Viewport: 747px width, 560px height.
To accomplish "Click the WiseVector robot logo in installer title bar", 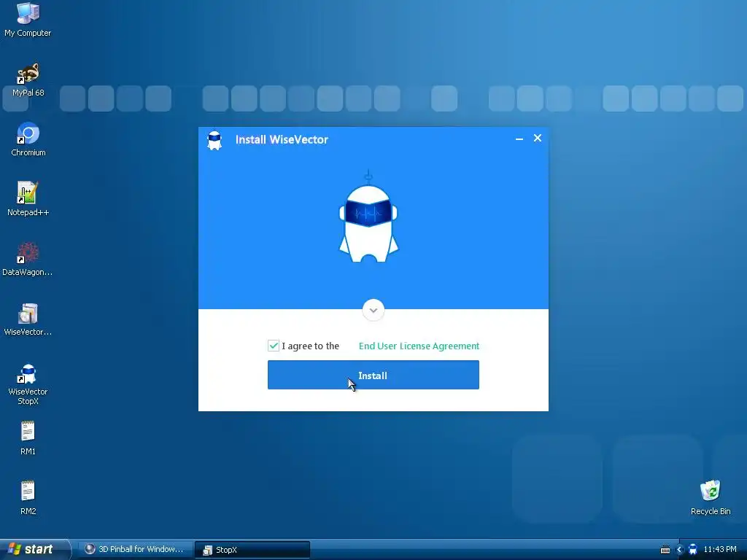I will pyautogui.click(x=214, y=141).
